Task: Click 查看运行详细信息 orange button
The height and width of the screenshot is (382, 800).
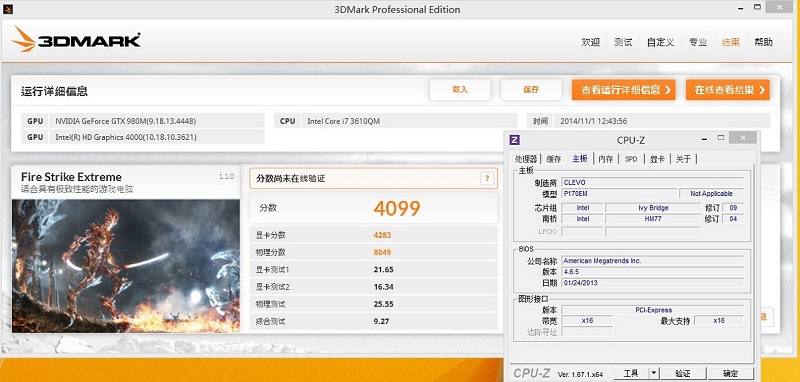Action: [623, 90]
